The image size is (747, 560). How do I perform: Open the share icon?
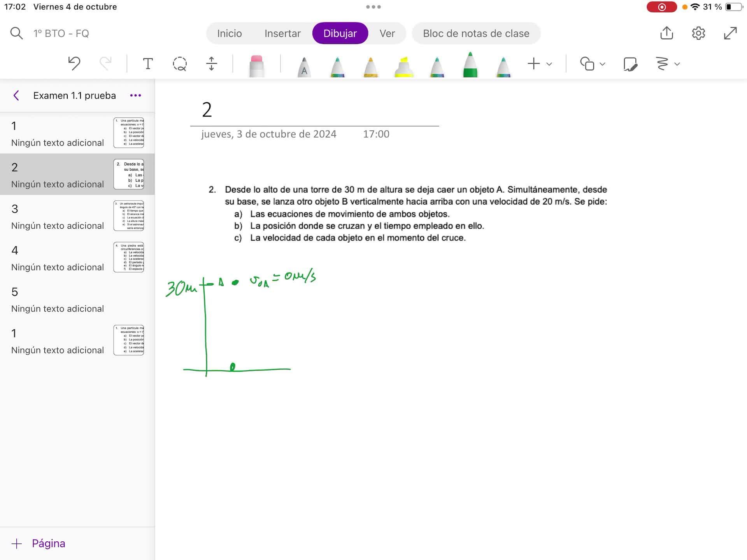(666, 33)
